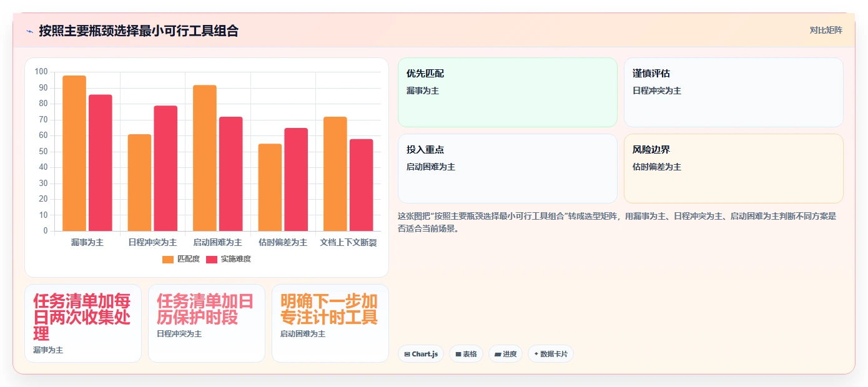Click the red bar for 启动困难为主

[231, 174]
